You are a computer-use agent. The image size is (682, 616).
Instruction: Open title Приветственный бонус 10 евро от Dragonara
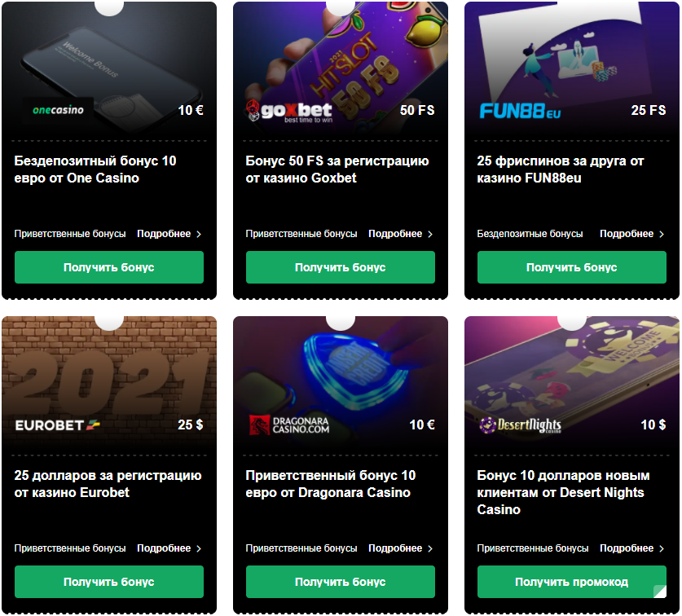pyautogui.click(x=331, y=484)
